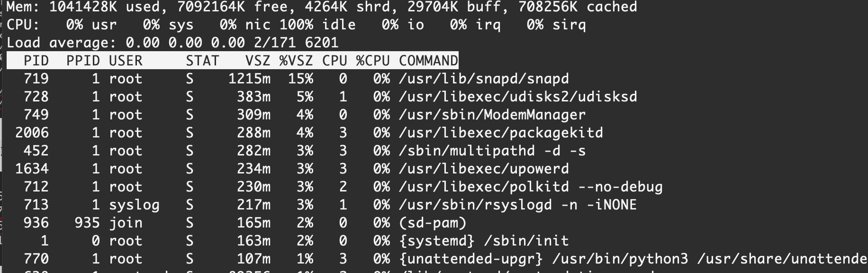Select the rsyslogd process row
The width and height of the screenshot is (868, 273).
coord(518,205)
